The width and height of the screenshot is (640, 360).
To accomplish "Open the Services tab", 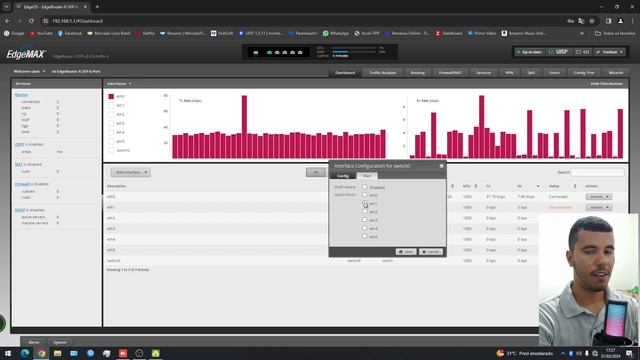I will (484, 73).
